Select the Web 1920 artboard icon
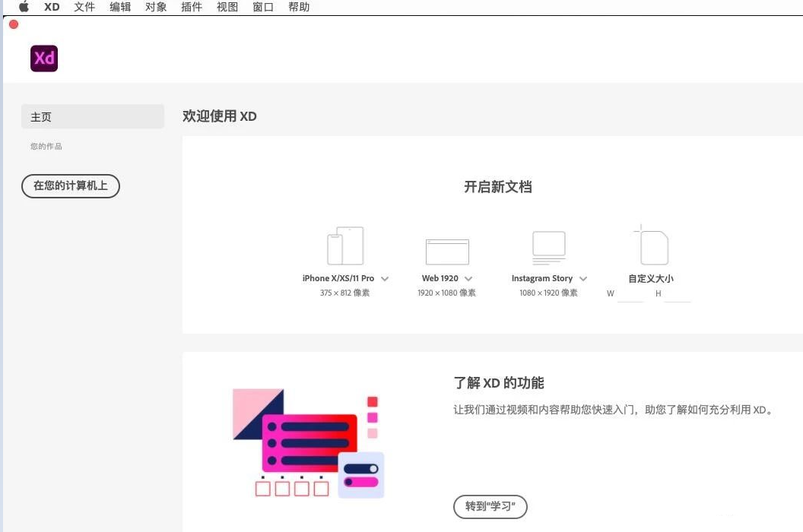 coord(447,252)
